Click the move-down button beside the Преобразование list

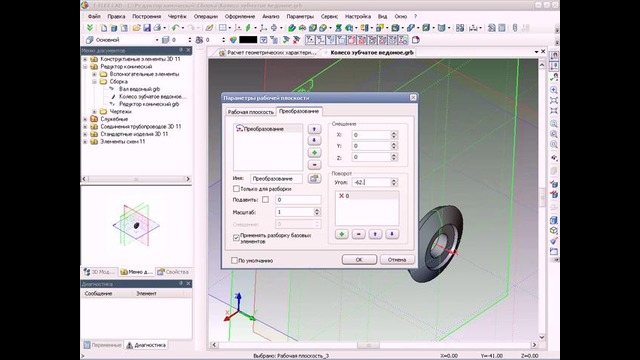314,140
